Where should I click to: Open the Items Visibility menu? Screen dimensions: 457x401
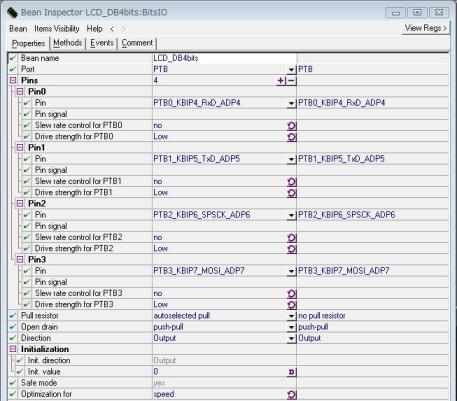coord(57,29)
